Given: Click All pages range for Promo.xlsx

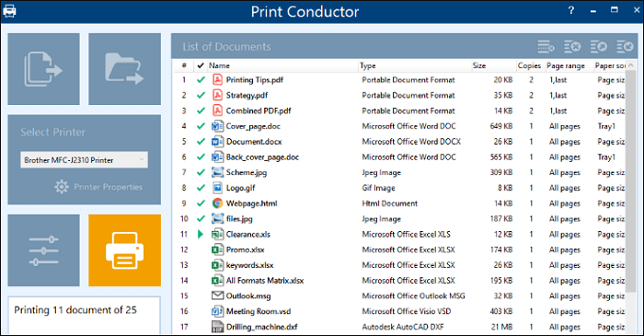Looking at the screenshot, I should [565, 249].
